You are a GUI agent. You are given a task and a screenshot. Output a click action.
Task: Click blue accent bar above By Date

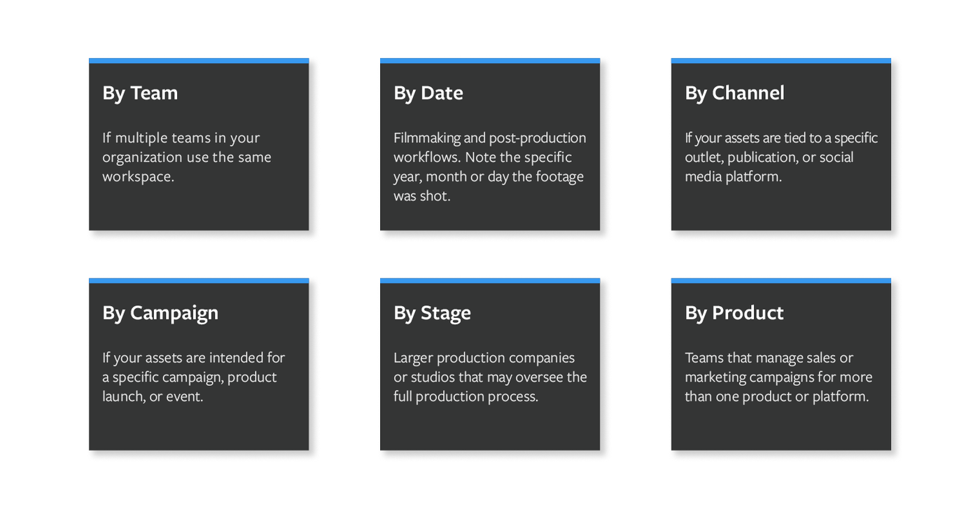[x=490, y=61]
